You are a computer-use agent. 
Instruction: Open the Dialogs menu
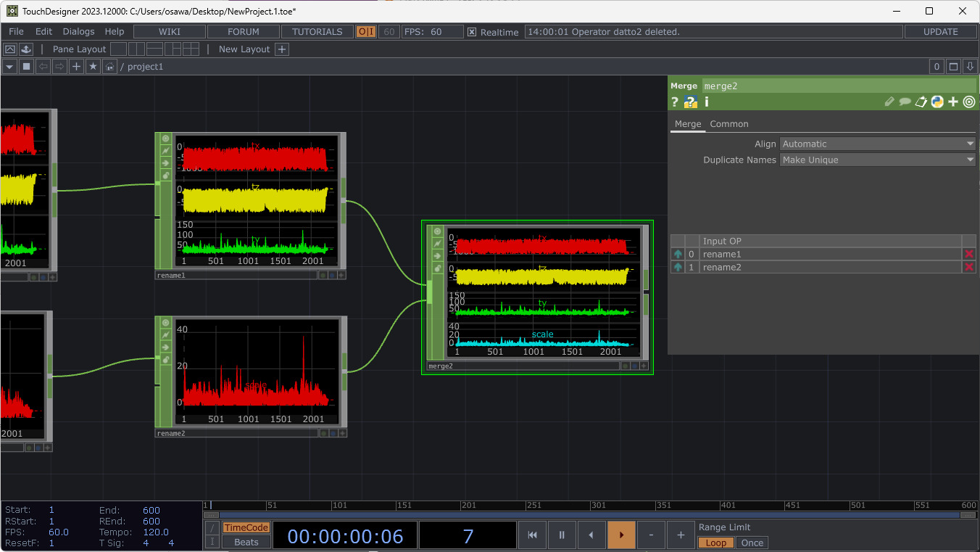78,32
